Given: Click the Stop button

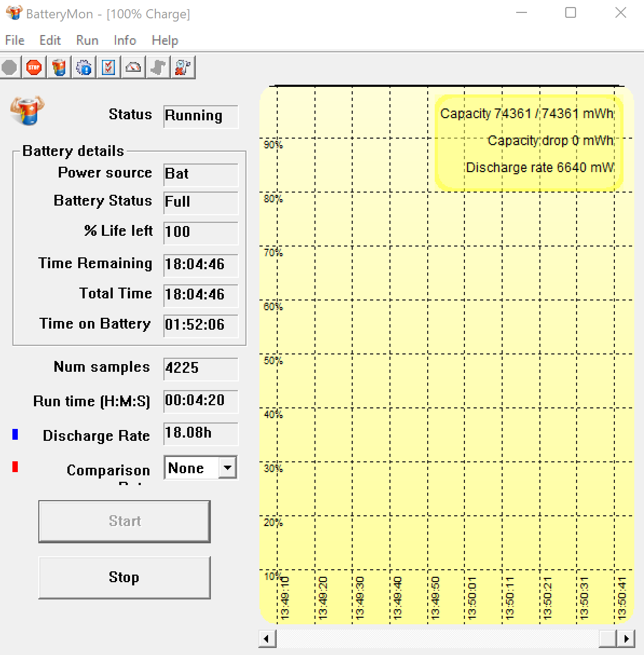Looking at the screenshot, I should [125, 577].
